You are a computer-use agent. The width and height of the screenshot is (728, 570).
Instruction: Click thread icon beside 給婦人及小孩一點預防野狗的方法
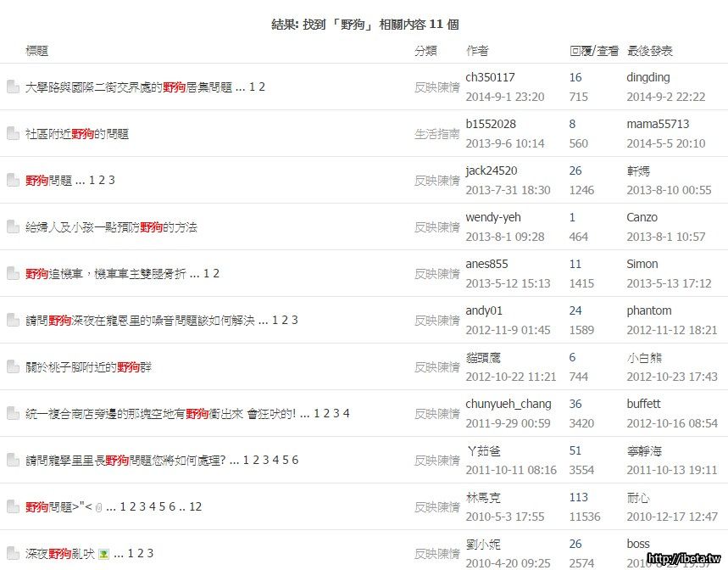pos(13,227)
